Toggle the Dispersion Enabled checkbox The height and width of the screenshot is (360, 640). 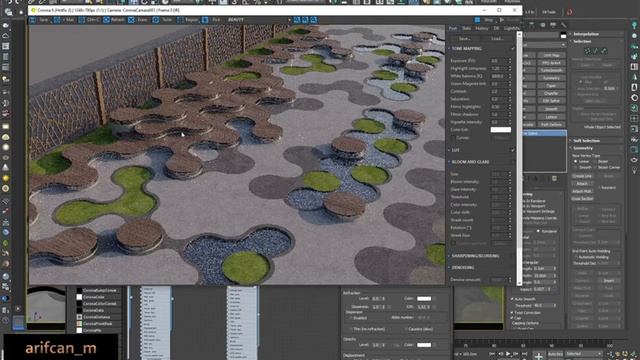click(x=351, y=318)
